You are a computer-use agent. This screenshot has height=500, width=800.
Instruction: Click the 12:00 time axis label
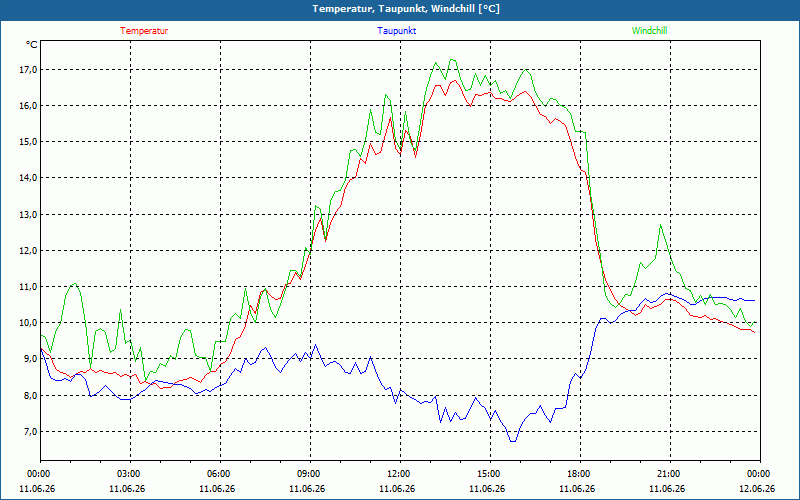click(x=399, y=473)
